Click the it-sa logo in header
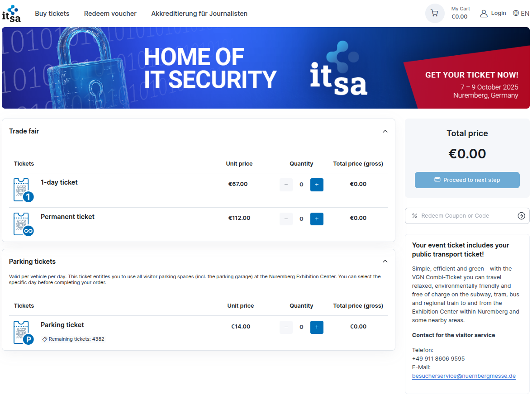Viewport: 532px width, 395px height. [11, 13]
